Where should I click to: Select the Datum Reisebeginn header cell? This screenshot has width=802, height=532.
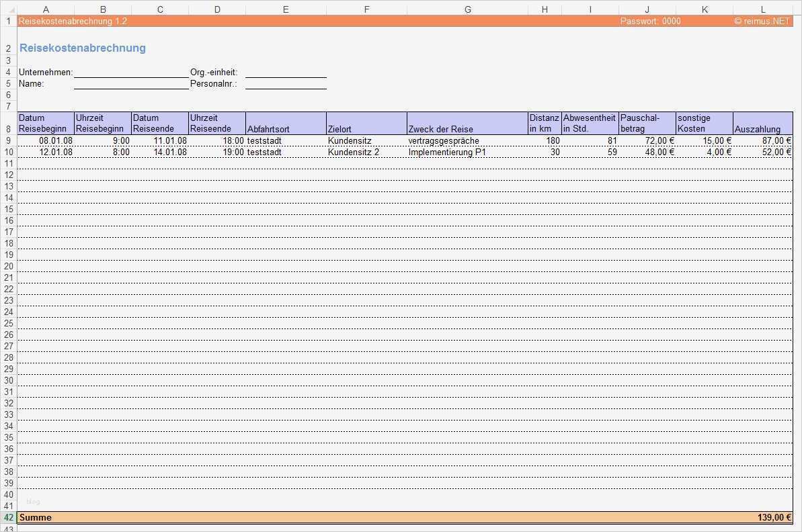pyautogui.click(x=46, y=123)
